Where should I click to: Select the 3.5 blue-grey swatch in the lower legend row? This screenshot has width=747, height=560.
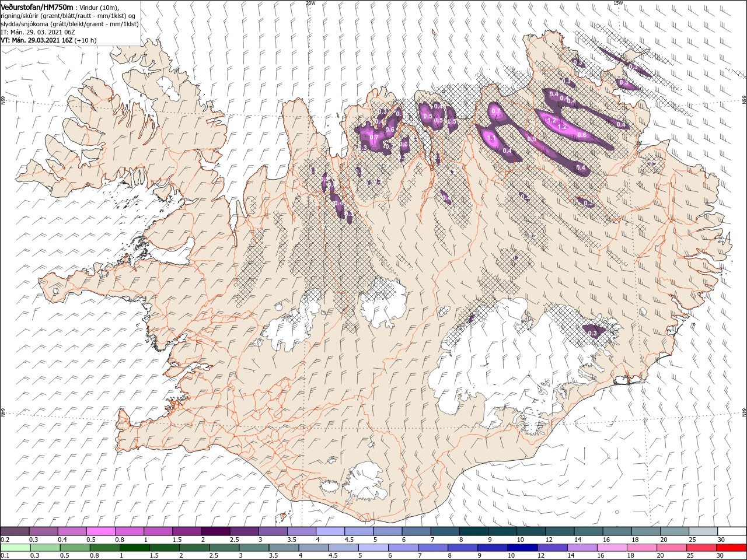coord(284,548)
